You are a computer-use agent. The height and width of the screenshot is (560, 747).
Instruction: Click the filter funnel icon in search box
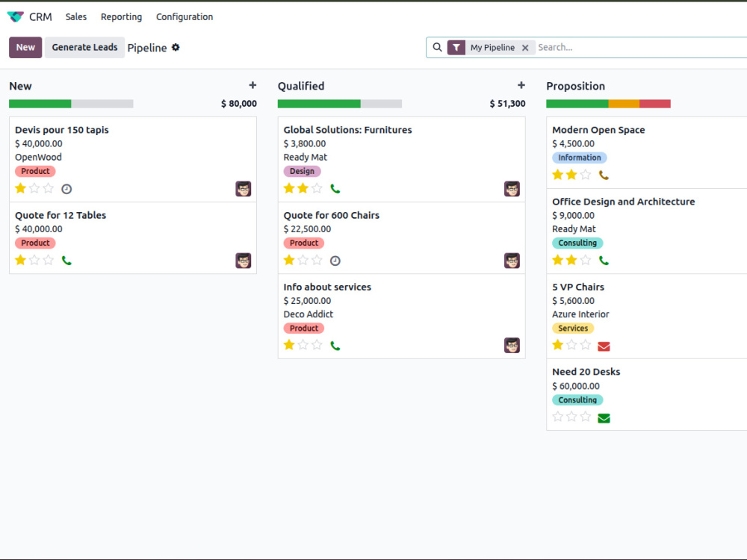[x=456, y=48]
